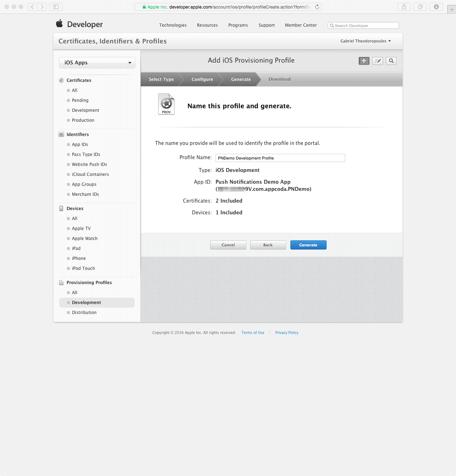Click Safari forward arrow button
The height and width of the screenshot is (476, 456).
point(42,7)
